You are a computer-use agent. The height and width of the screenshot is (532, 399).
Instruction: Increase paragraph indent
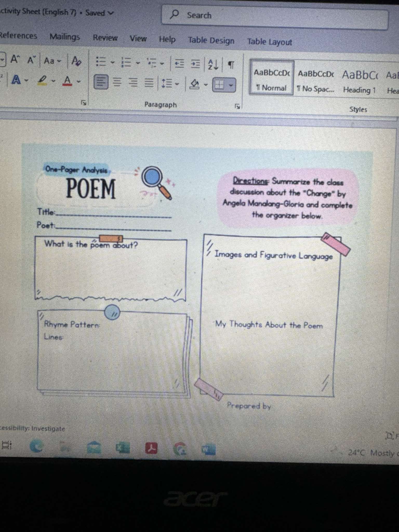[195, 64]
